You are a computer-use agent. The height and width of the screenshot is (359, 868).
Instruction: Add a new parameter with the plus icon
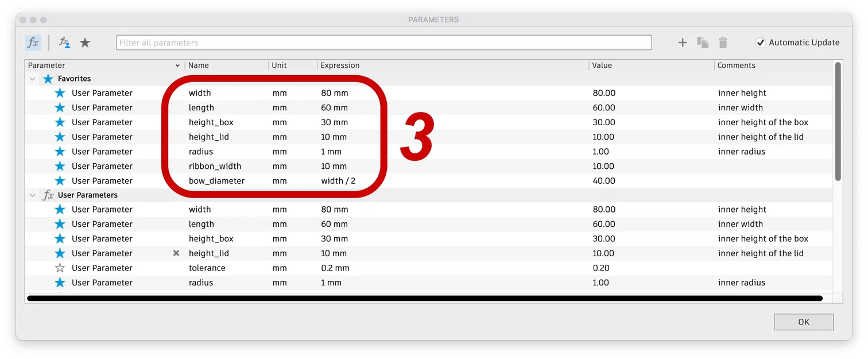(683, 43)
